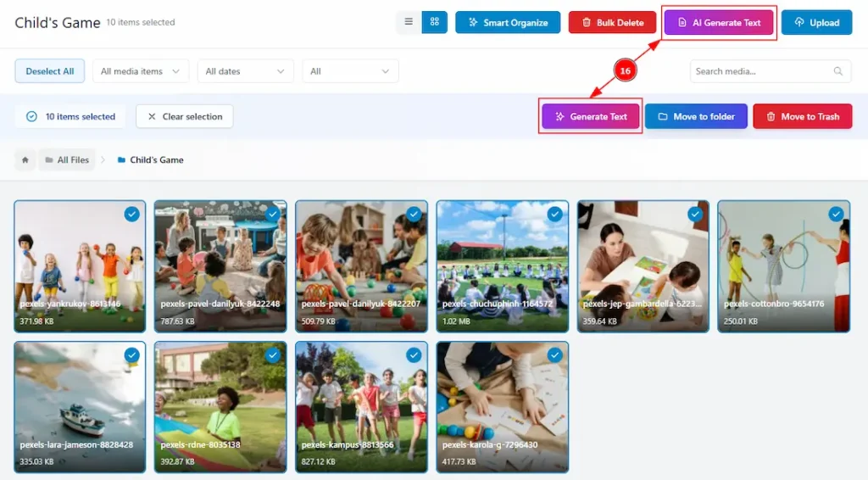The height and width of the screenshot is (480, 868).
Task: Click AI Generate Text button
Action: tap(719, 23)
